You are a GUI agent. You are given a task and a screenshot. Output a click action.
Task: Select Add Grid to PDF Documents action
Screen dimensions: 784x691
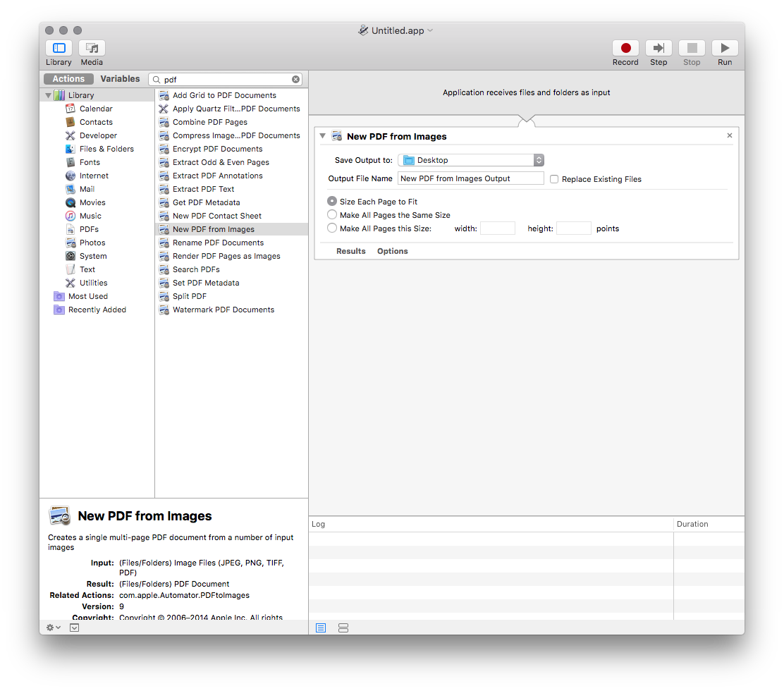(231, 95)
